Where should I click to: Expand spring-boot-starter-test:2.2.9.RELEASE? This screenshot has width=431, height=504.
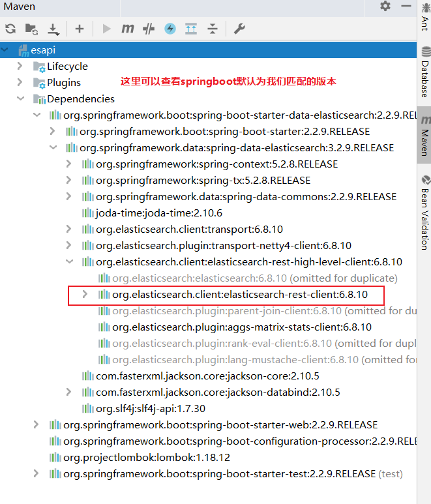point(36,473)
